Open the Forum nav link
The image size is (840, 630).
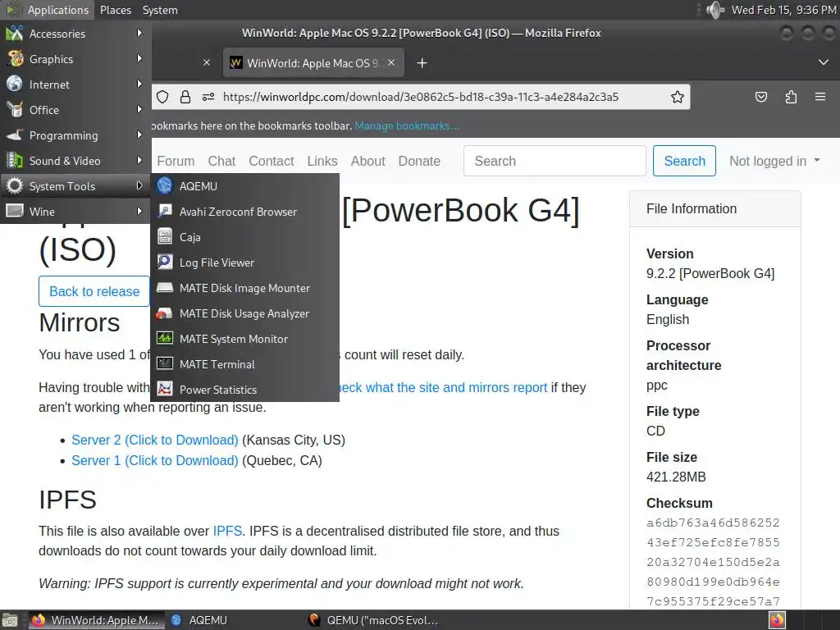click(176, 162)
